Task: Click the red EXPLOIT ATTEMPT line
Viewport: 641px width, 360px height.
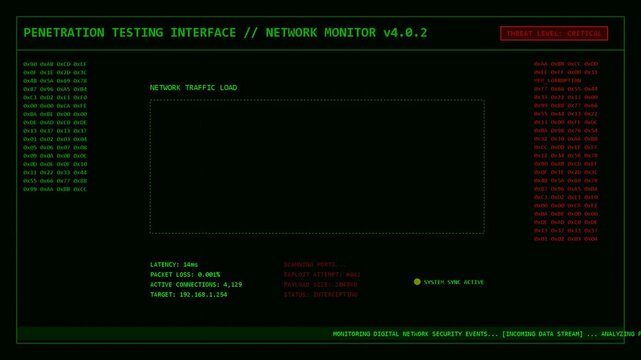Action: pyautogui.click(x=322, y=275)
